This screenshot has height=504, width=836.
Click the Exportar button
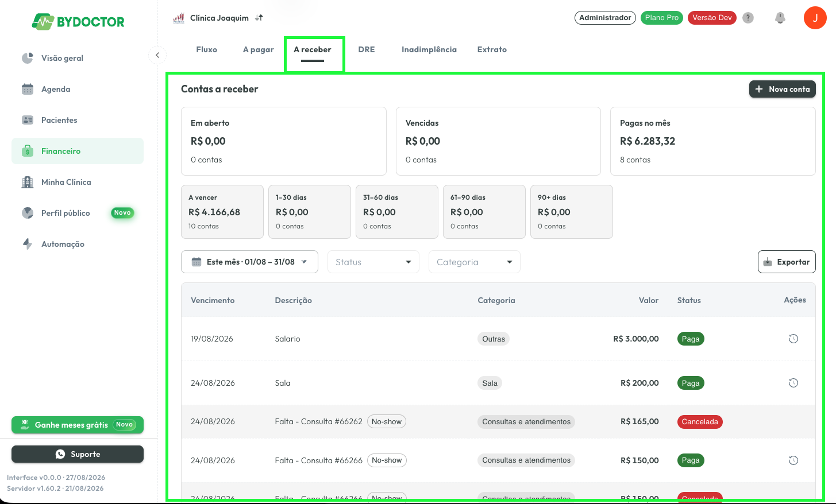(x=787, y=262)
